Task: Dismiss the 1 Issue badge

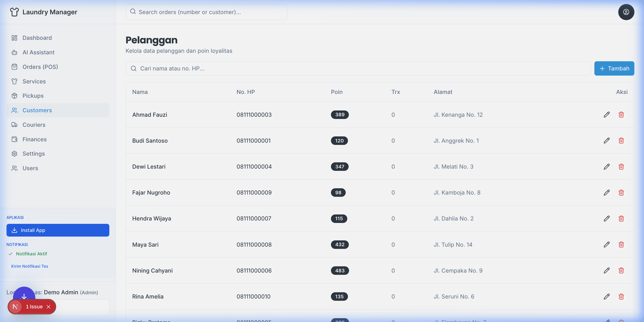Action: (x=49, y=307)
